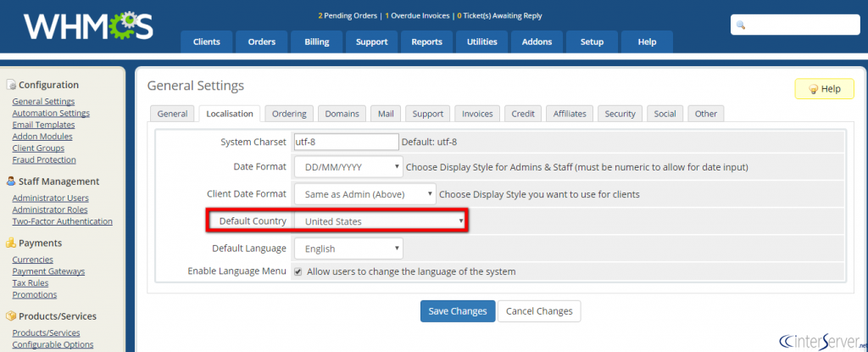Image resolution: width=868 pixels, height=352 pixels.
Task: Open the Clients menu
Action: 207,42
